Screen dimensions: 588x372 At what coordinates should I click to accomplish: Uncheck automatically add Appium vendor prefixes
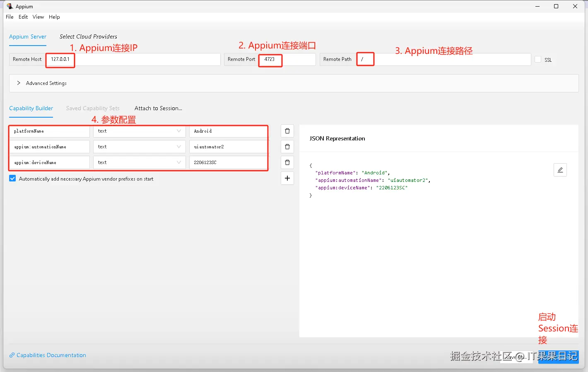click(x=12, y=179)
